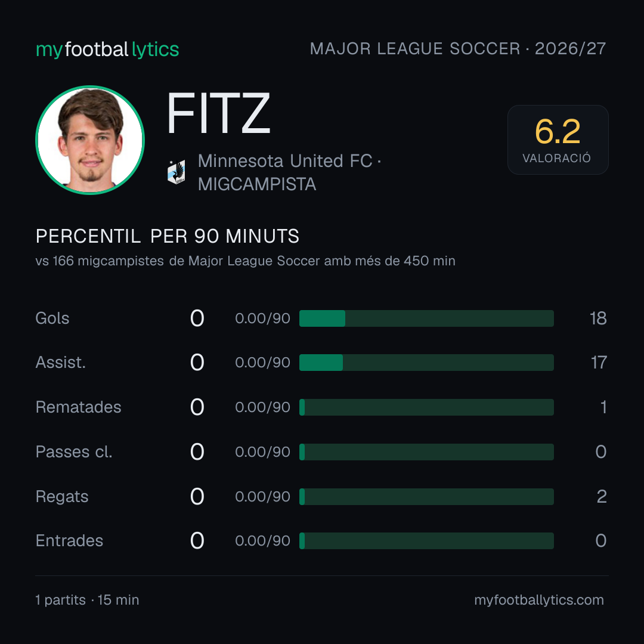Select the Gols stat label
This screenshot has height=644, width=644.
point(52,318)
